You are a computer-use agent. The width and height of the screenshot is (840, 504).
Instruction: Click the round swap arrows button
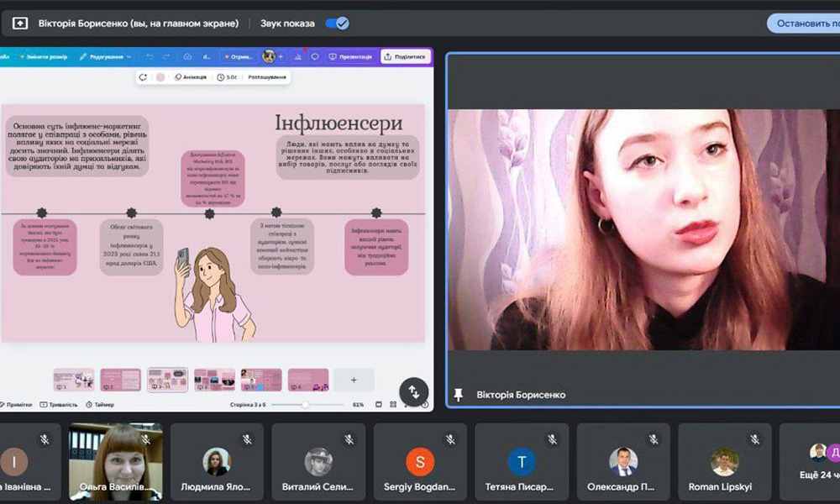click(x=413, y=391)
